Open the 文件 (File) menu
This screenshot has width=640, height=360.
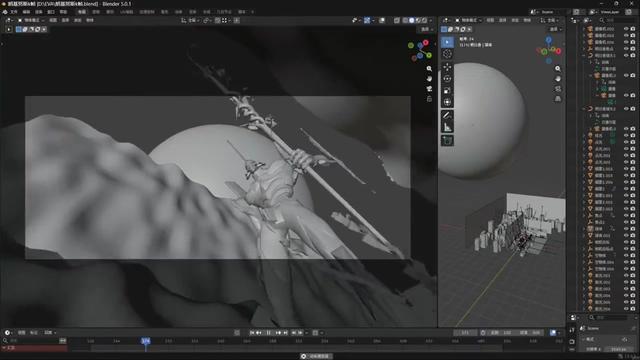click(x=14, y=12)
